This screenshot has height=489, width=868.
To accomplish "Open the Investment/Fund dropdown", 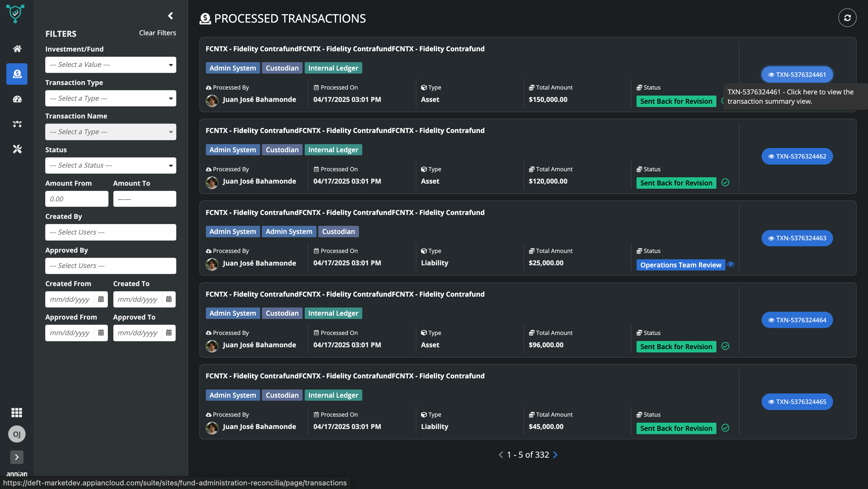I will pos(111,65).
